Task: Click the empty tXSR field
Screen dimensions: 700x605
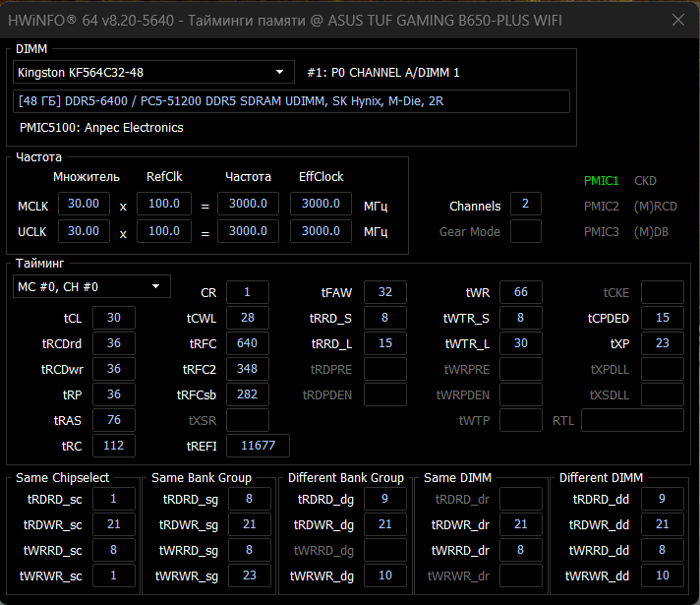Action: [248, 420]
